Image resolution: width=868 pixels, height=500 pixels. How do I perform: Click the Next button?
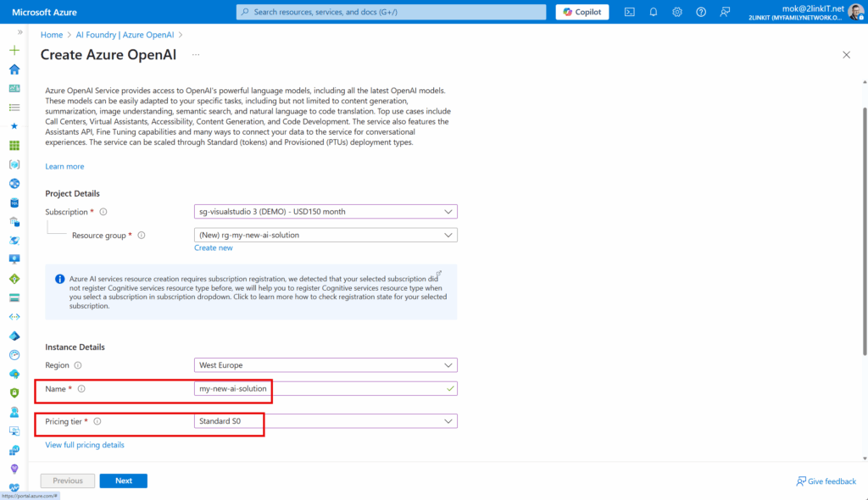124,481
